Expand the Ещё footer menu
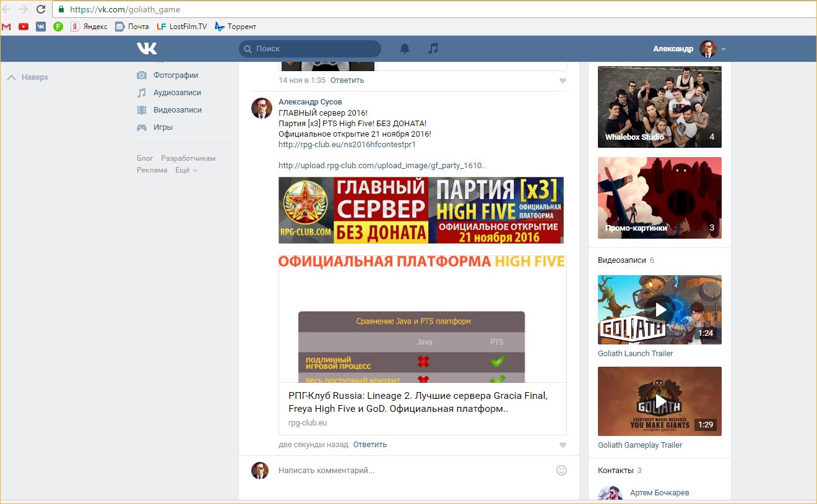Image resolution: width=817 pixels, height=504 pixels. 186,170
